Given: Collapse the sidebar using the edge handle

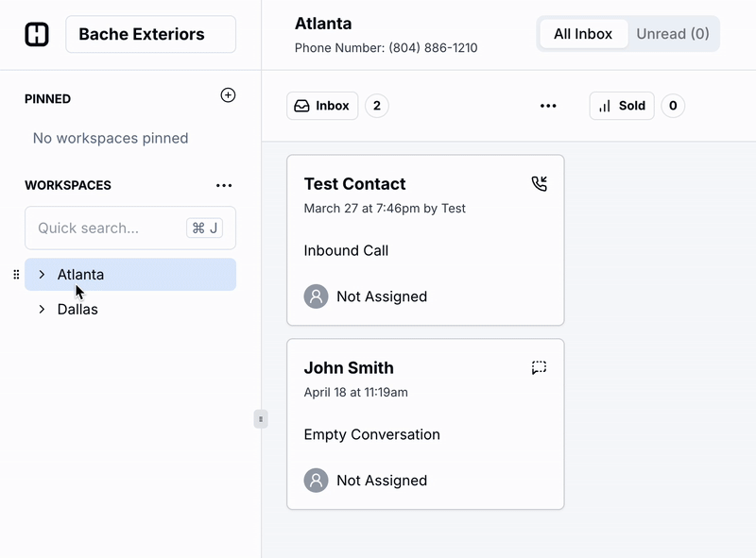Looking at the screenshot, I should (x=261, y=418).
